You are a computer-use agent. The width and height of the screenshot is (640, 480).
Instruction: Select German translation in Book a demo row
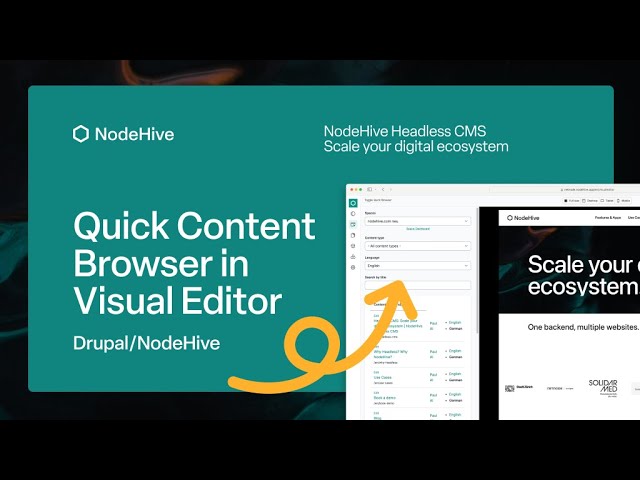456,400
